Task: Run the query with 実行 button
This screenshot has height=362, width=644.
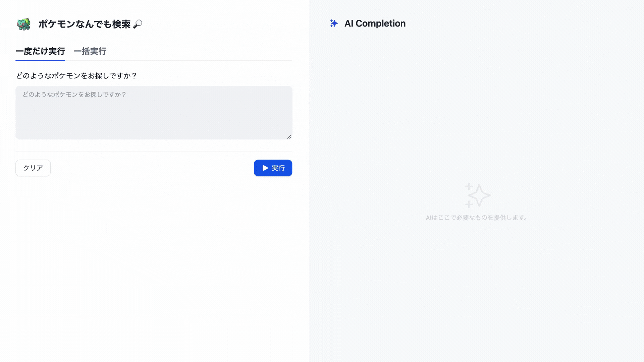Action: pyautogui.click(x=273, y=168)
